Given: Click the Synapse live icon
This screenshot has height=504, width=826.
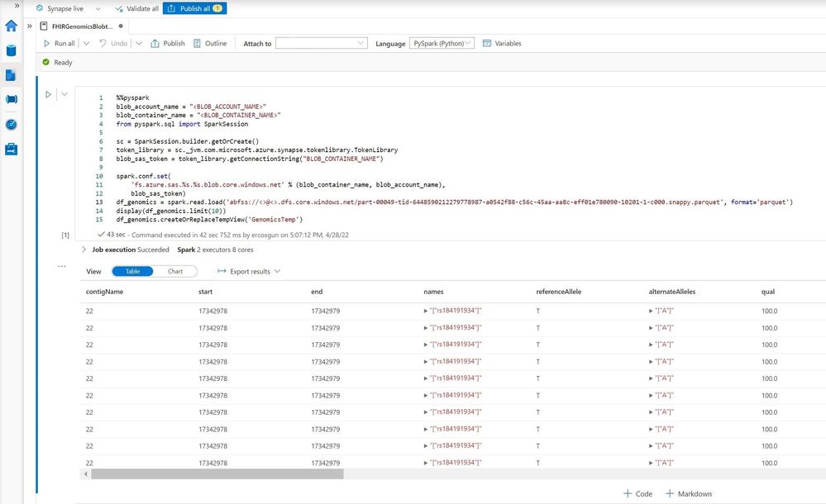Looking at the screenshot, I should click(x=40, y=8).
